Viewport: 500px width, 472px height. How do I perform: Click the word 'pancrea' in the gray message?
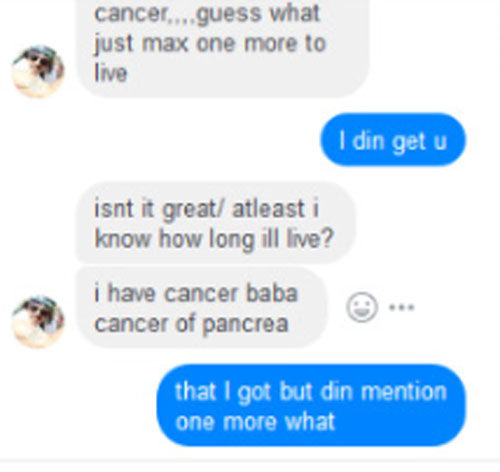tap(245, 324)
